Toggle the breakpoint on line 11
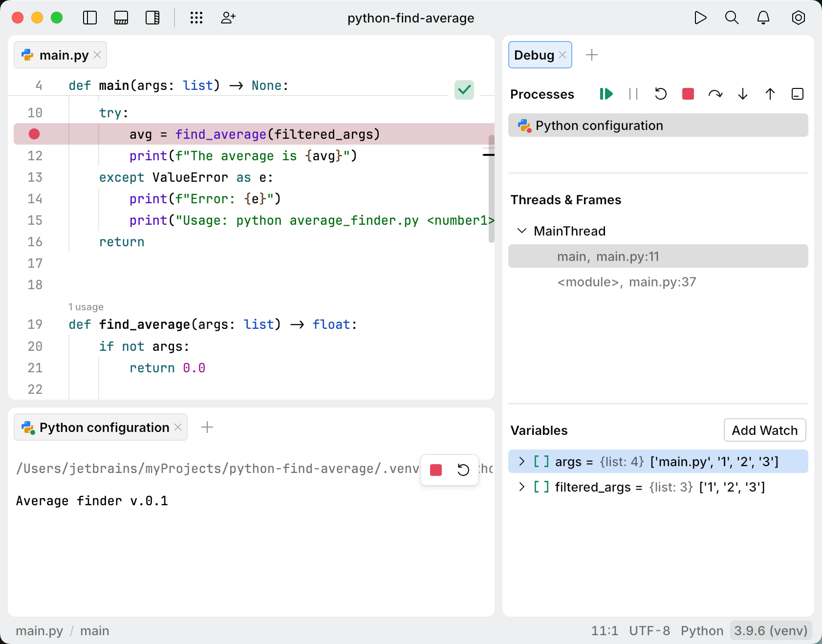 pyautogui.click(x=34, y=134)
